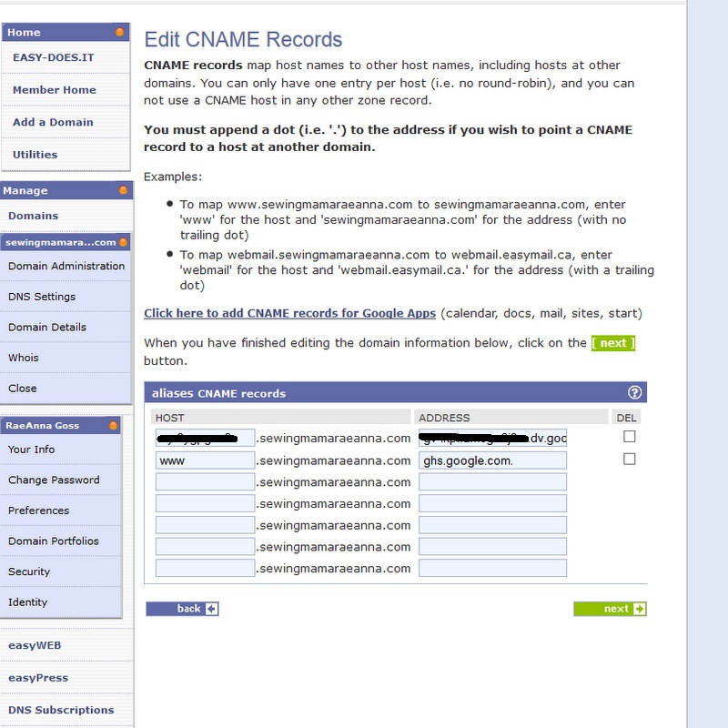Click the last row empty address field
Image resolution: width=728 pixels, height=728 pixels.
[492, 568]
